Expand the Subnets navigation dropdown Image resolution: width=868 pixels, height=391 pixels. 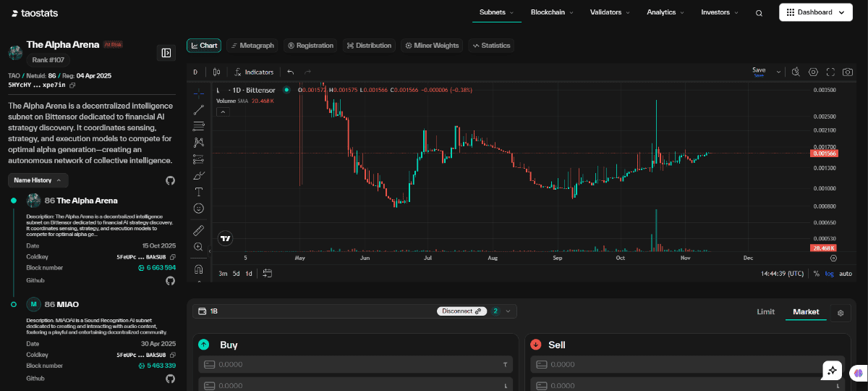tap(496, 12)
